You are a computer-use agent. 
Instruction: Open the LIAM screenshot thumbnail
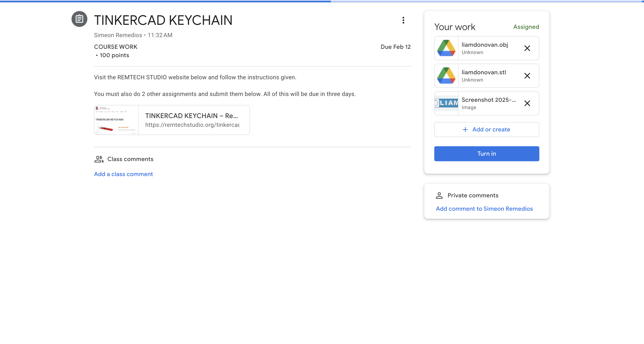[446, 103]
